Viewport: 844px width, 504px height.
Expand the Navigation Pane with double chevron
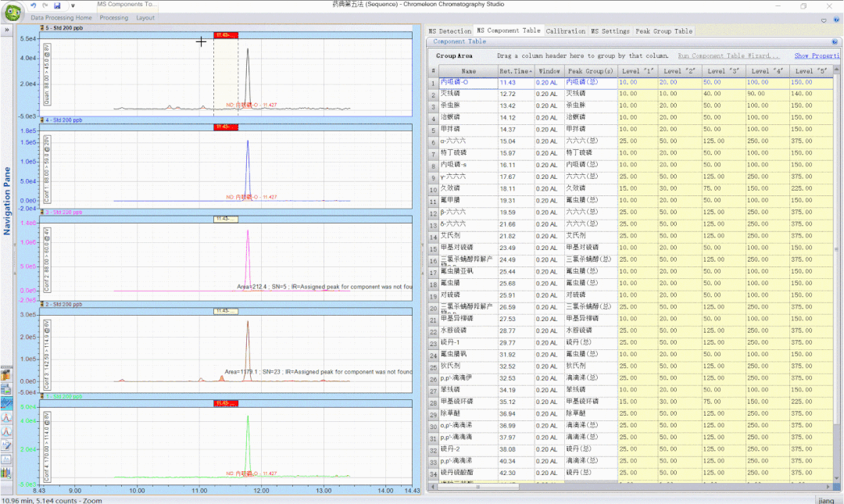(6, 30)
